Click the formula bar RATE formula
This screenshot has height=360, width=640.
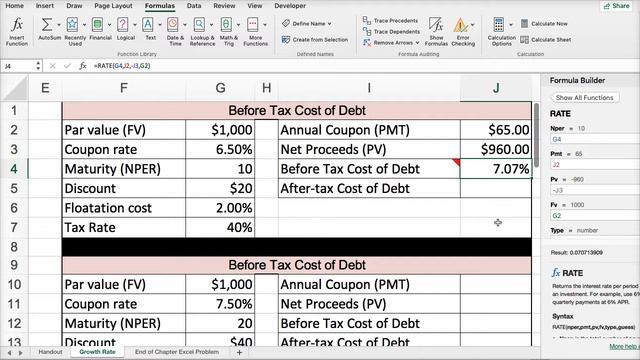click(122, 66)
